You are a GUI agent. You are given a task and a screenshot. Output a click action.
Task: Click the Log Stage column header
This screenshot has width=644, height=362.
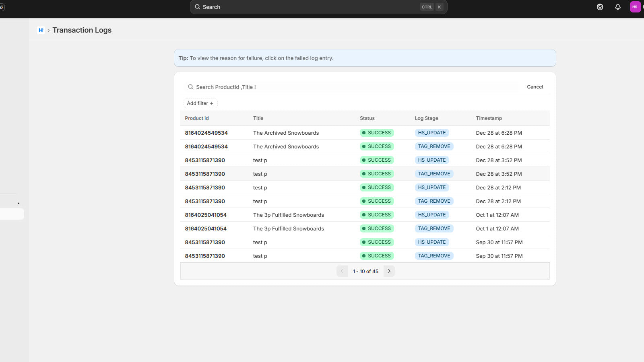coord(426,118)
